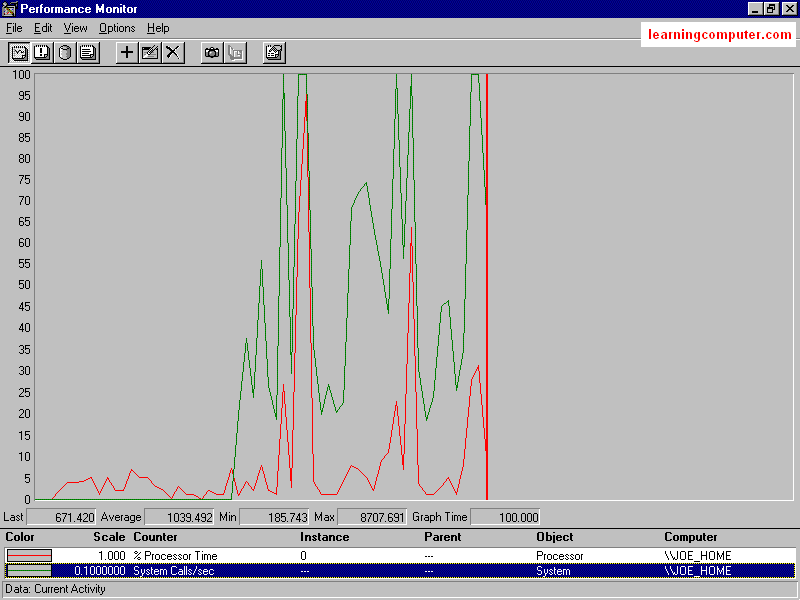Image resolution: width=800 pixels, height=600 pixels.
Task: Open the File menu
Action: point(14,28)
